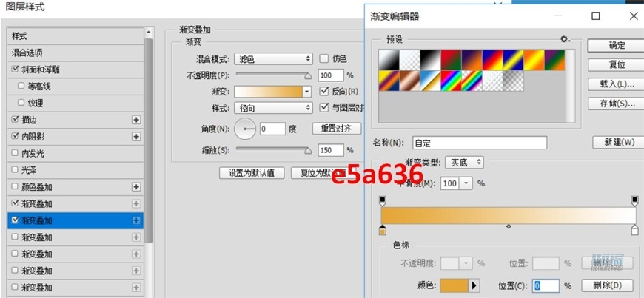The height and width of the screenshot is (298, 644).
Task: Enable the 纹理 checkbox
Action: click(21, 103)
